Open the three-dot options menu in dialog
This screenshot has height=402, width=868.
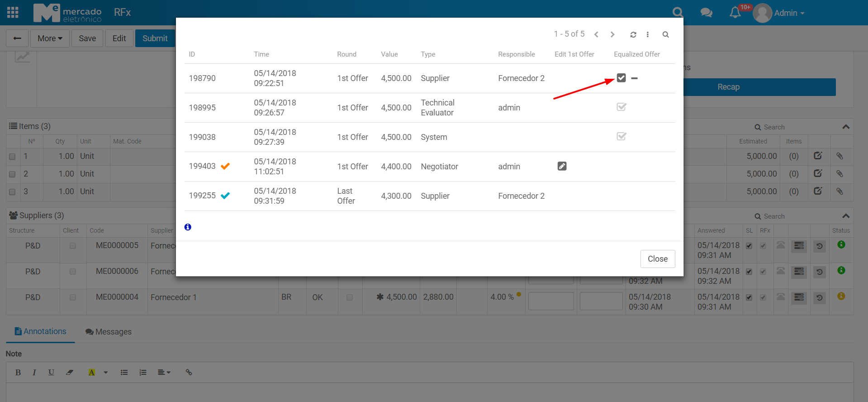(648, 35)
